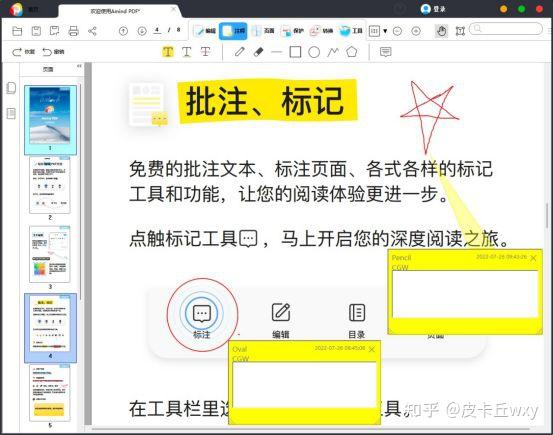Select the Highlight text tool
Image resolution: width=553 pixels, height=435 pixels.
coord(168,52)
